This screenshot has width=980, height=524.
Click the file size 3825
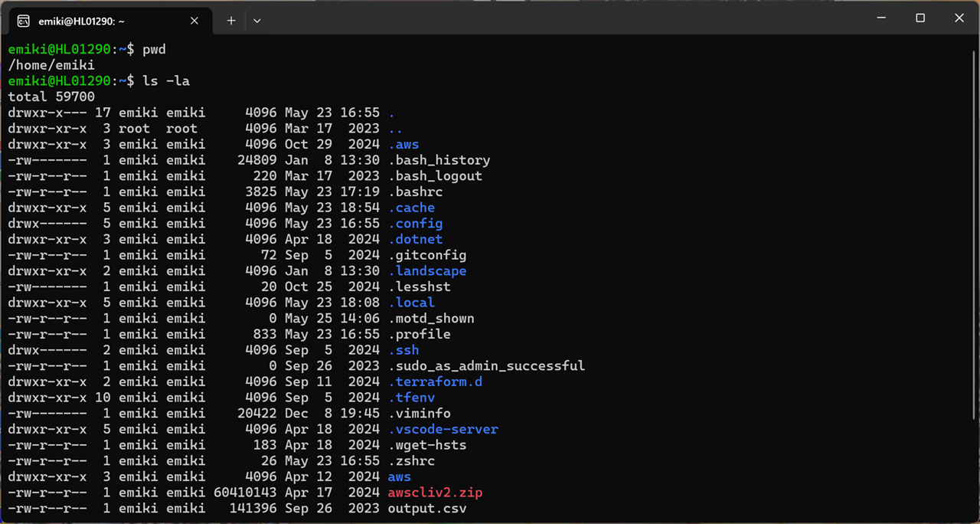pyautogui.click(x=261, y=192)
